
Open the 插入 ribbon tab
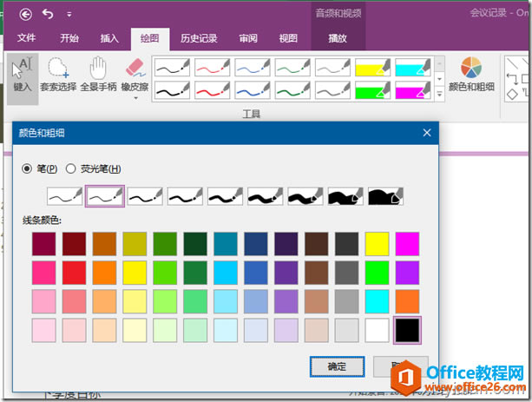[109, 38]
